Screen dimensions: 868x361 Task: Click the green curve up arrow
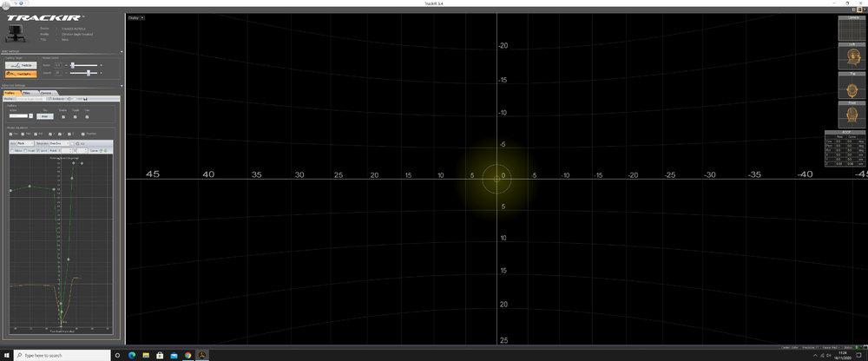coord(101,151)
